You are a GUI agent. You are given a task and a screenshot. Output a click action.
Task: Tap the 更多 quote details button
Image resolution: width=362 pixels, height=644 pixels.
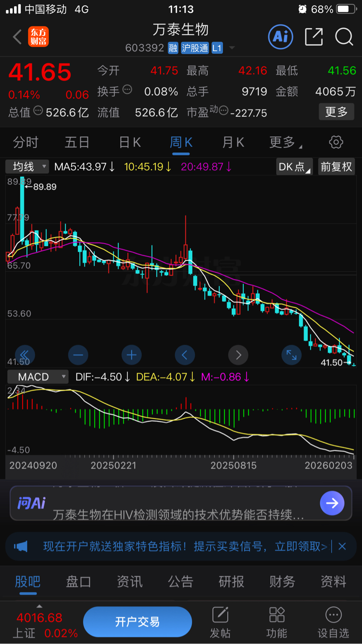[x=337, y=112]
